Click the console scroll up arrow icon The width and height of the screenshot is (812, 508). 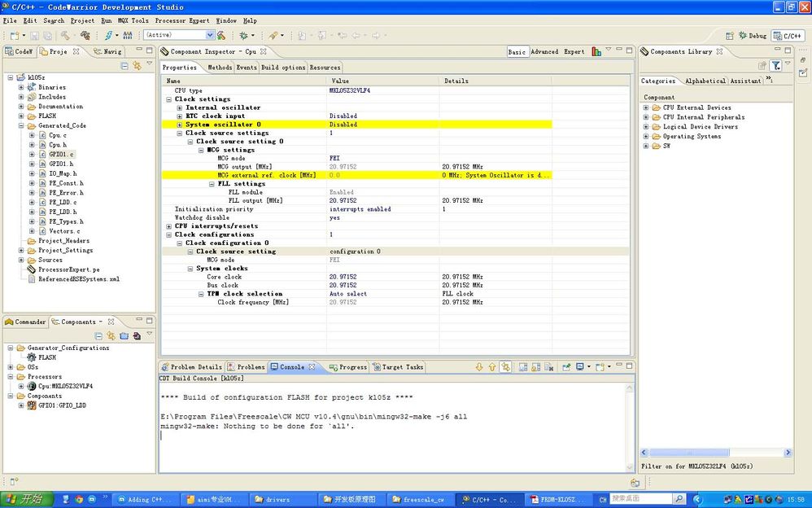[491, 367]
